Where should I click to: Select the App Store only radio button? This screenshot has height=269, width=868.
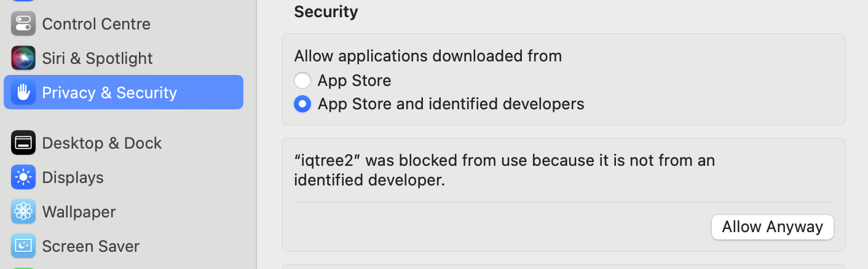click(x=302, y=80)
